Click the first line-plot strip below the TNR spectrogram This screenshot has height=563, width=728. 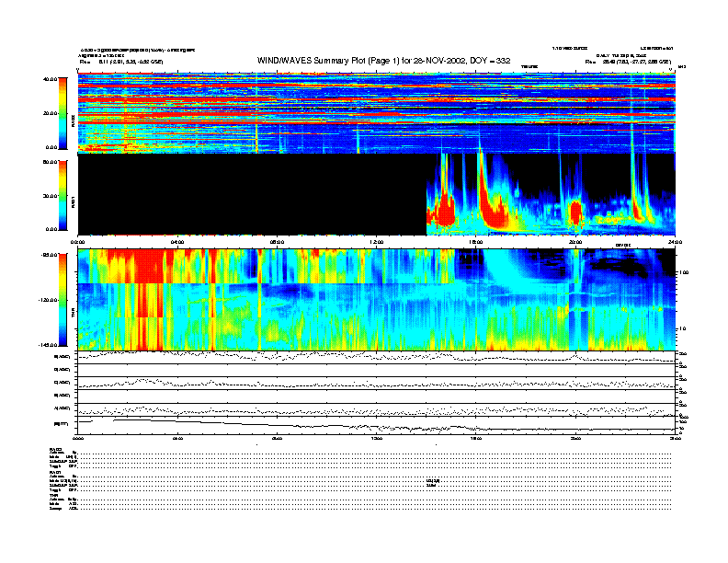click(377, 357)
